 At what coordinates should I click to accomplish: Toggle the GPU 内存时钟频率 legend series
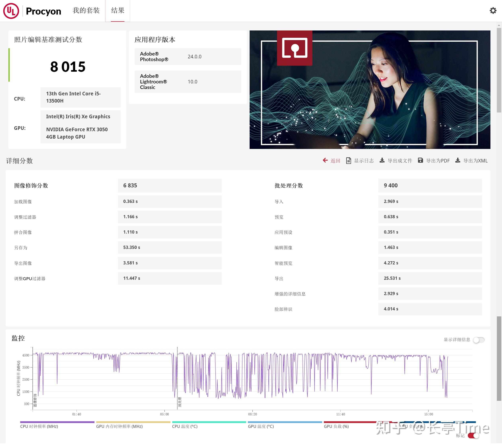click(119, 426)
